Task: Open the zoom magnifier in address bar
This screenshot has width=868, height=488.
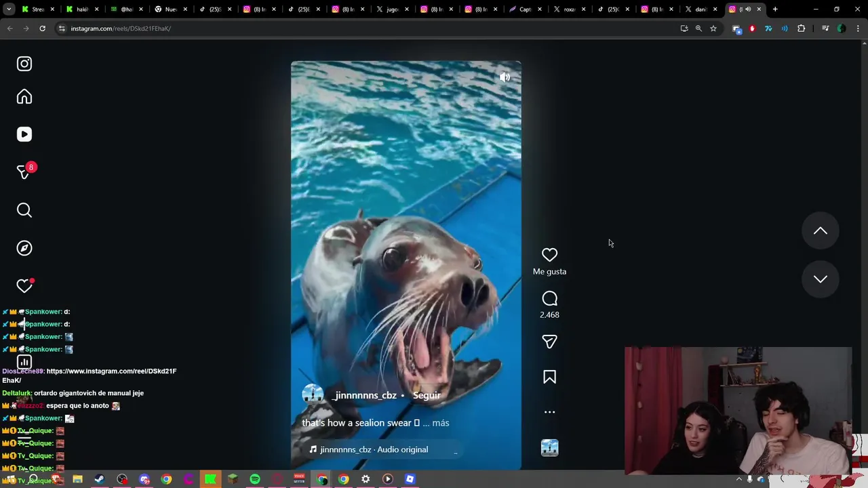Action: click(x=698, y=28)
